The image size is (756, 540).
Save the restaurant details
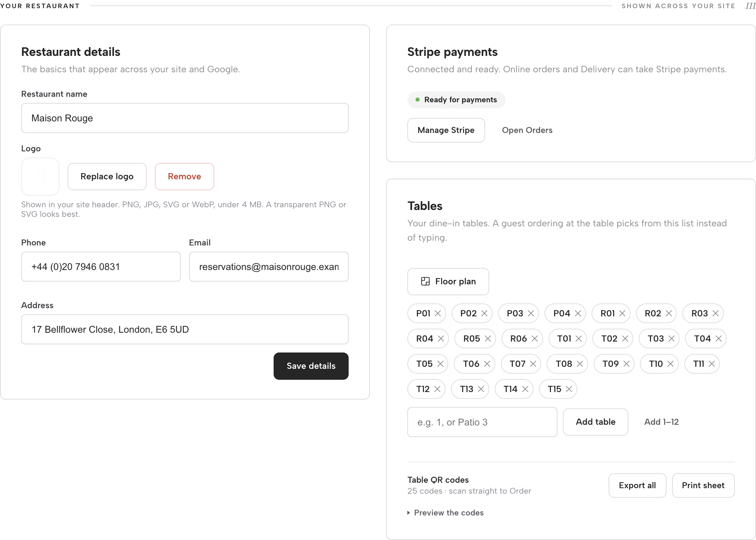(311, 366)
